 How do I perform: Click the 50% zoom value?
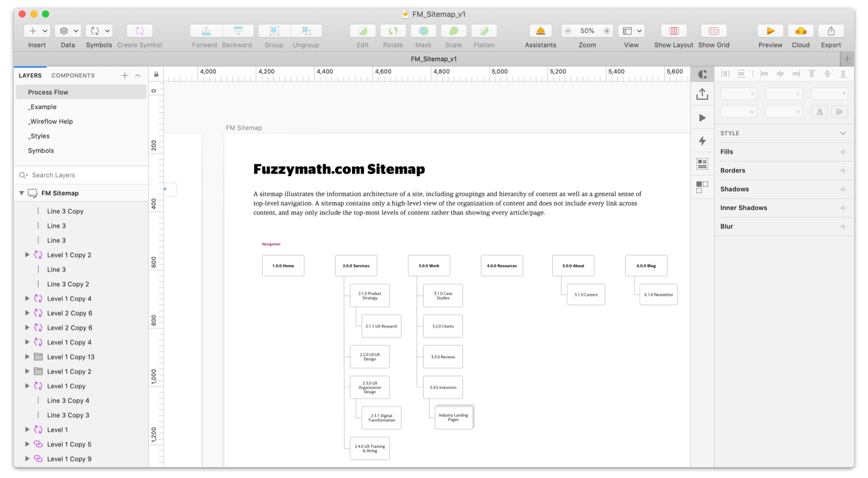click(x=587, y=31)
